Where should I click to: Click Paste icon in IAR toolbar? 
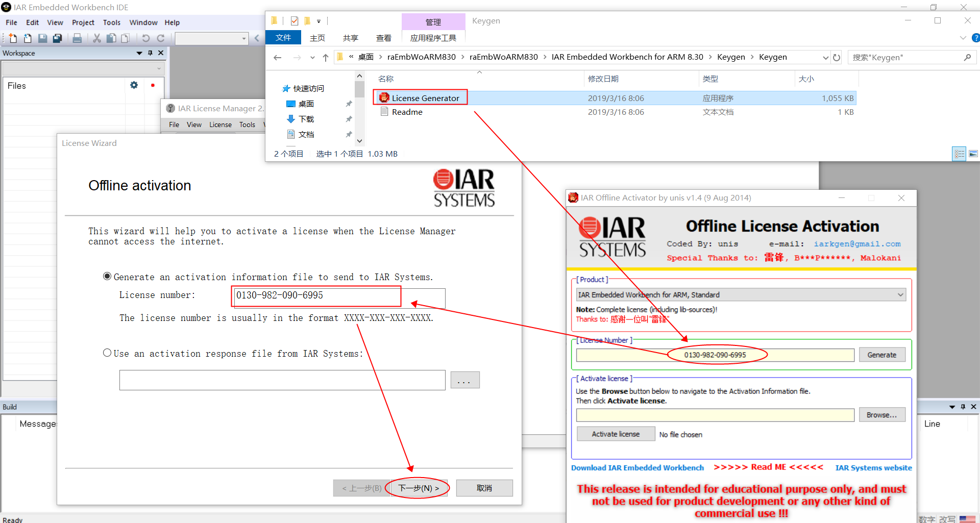click(125, 38)
